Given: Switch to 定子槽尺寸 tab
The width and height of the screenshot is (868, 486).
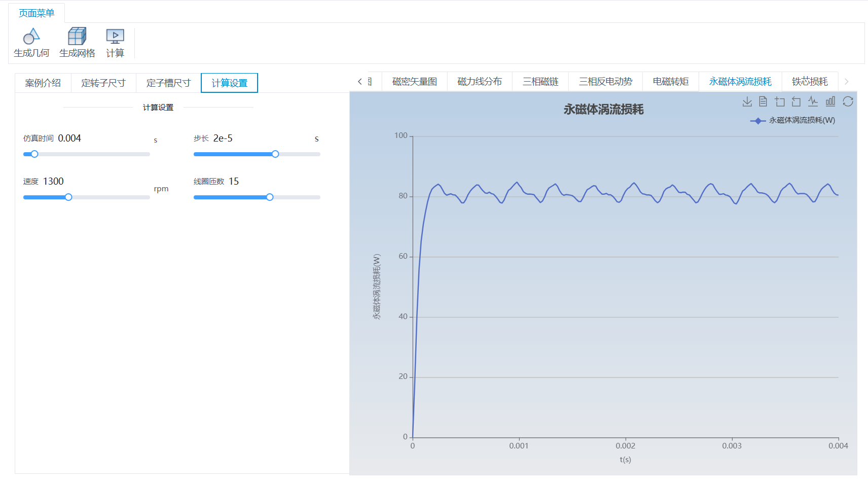Looking at the screenshot, I should coord(168,83).
